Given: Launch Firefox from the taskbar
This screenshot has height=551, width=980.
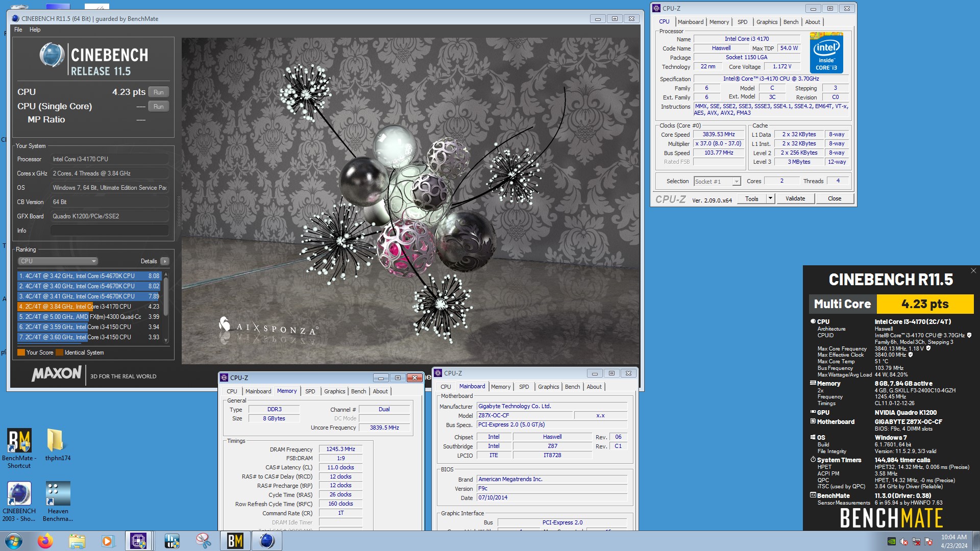Looking at the screenshot, I should pyautogui.click(x=45, y=541).
